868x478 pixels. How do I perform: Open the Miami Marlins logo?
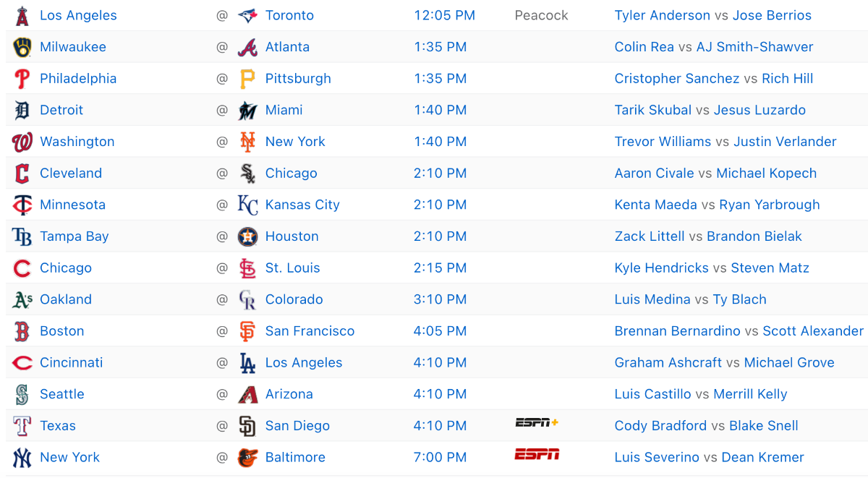(247, 111)
